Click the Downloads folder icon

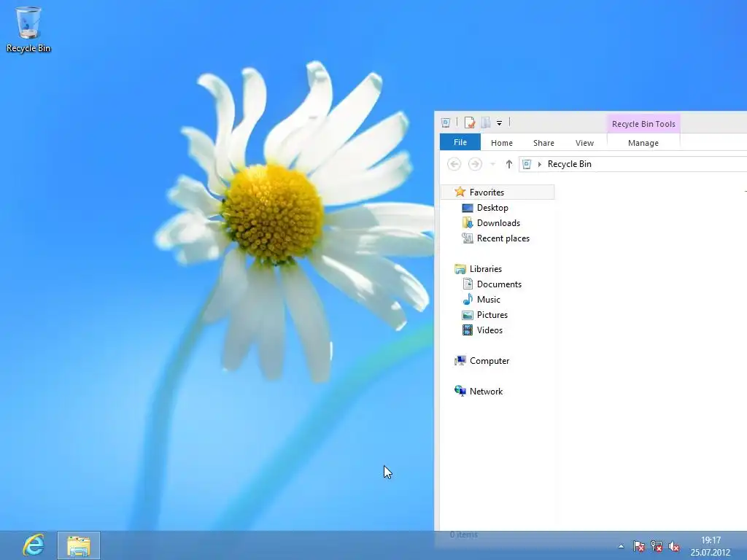coord(468,223)
